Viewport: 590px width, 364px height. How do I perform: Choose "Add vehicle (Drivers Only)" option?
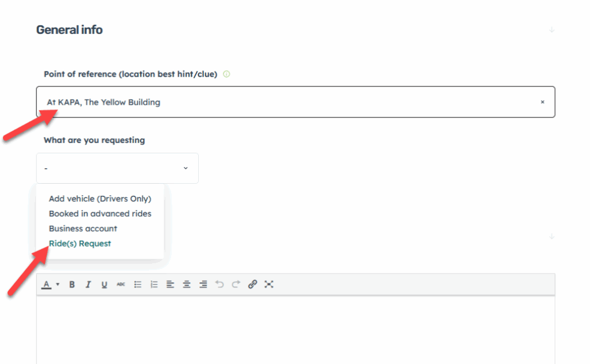[100, 199]
